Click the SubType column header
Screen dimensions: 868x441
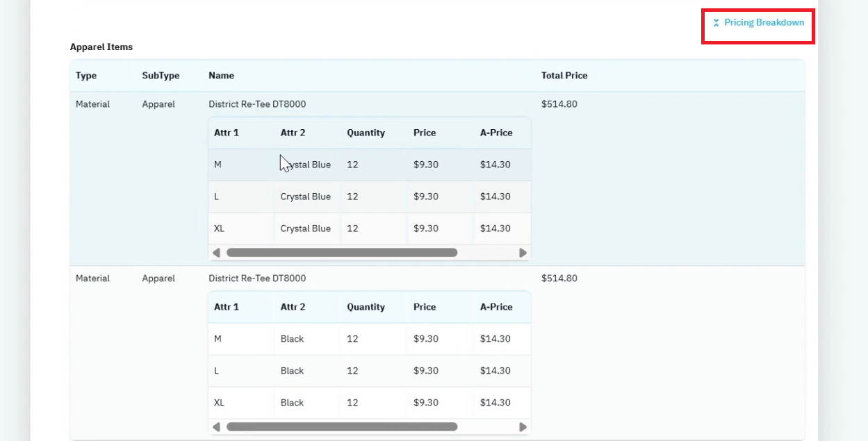tap(161, 76)
